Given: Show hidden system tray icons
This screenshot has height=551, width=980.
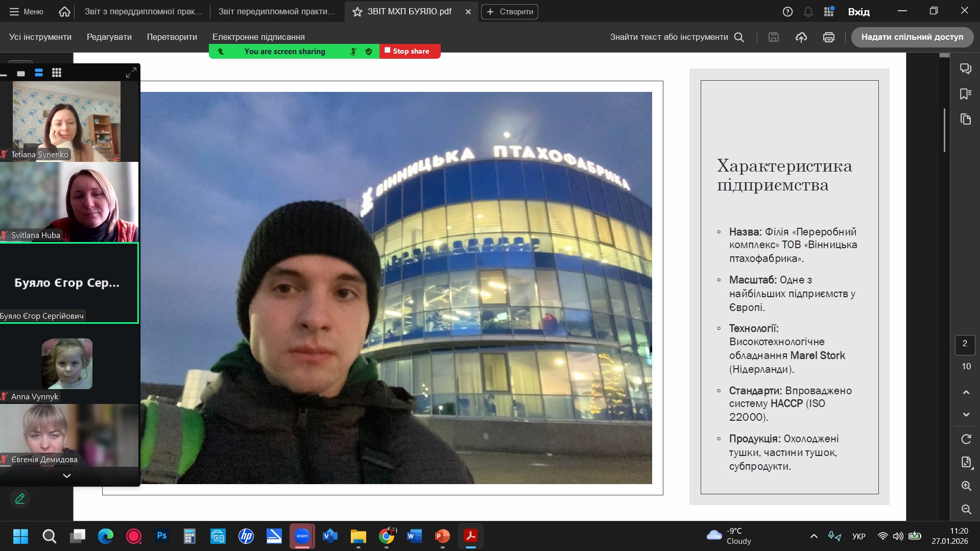Looking at the screenshot, I should 814,536.
